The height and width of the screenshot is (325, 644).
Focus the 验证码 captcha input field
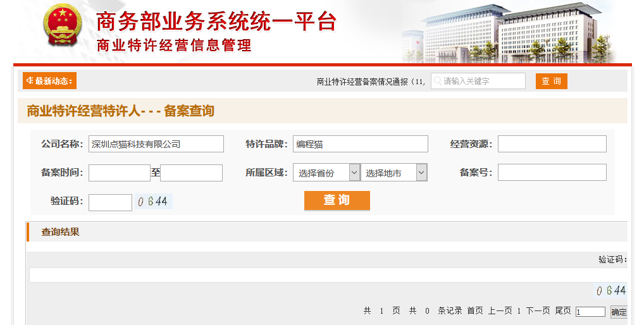pyautogui.click(x=110, y=202)
